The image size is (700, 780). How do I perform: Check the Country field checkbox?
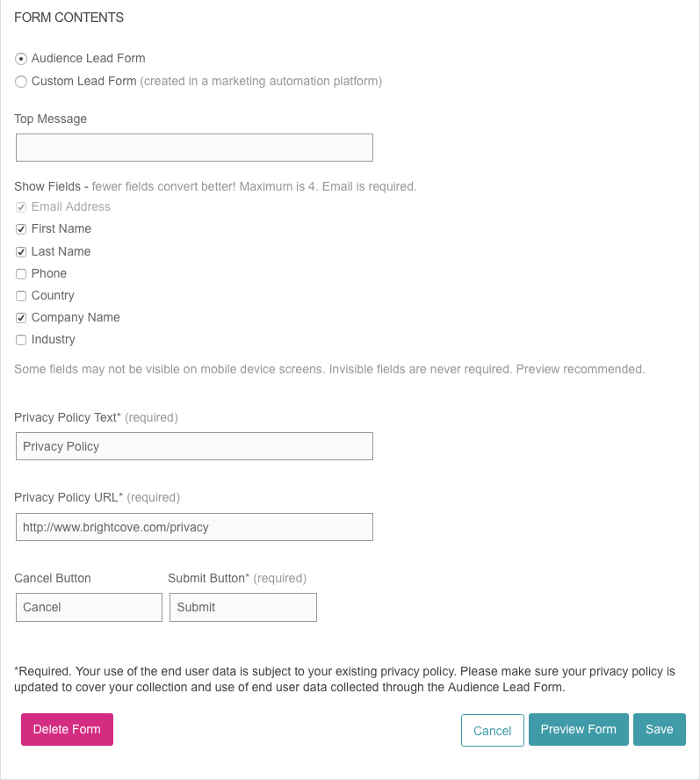21,296
